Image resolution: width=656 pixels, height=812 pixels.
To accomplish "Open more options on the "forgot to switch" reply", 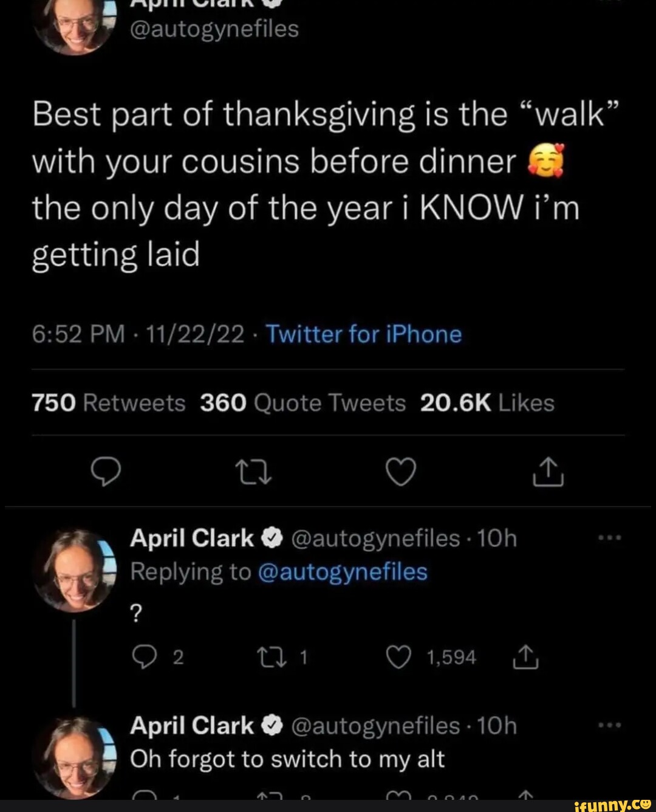I will click(609, 725).
